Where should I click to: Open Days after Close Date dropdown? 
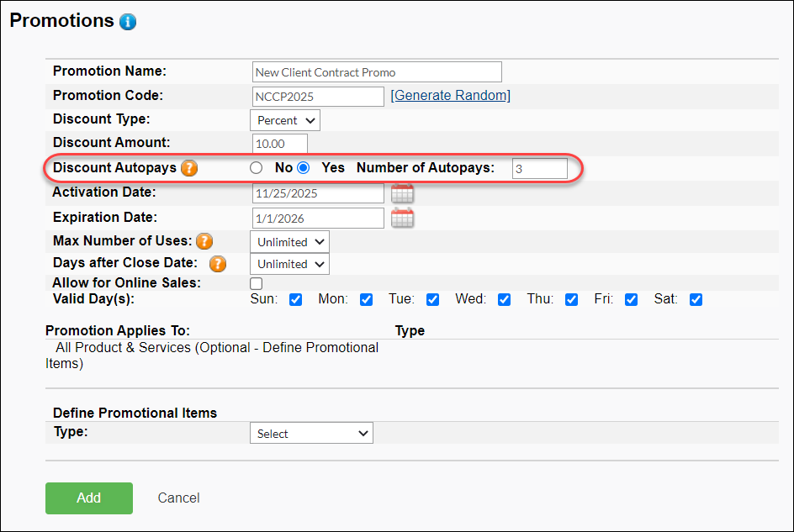(x=289, y=264)
